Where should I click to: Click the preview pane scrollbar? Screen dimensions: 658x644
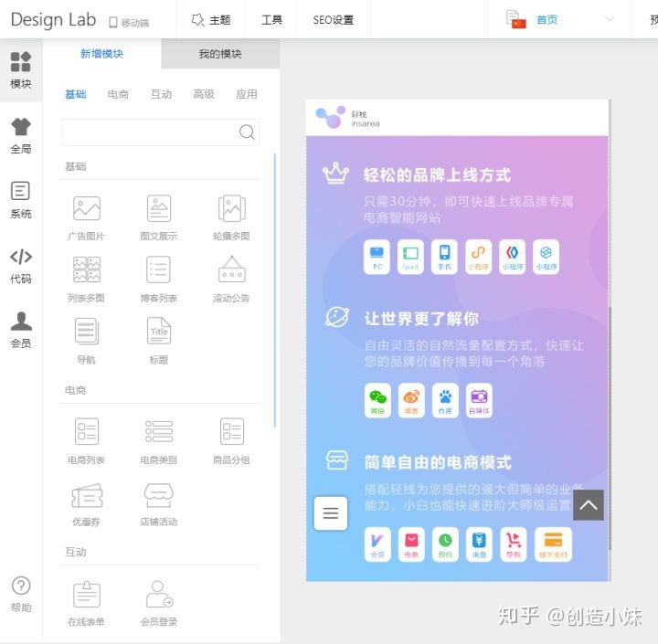(x=610, y=428)
